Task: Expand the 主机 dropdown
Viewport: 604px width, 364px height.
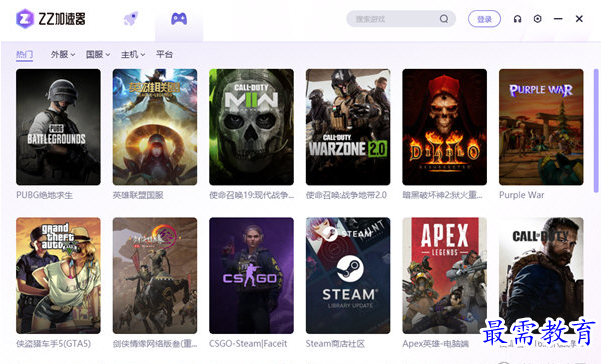Action: (x=133, y=54)
